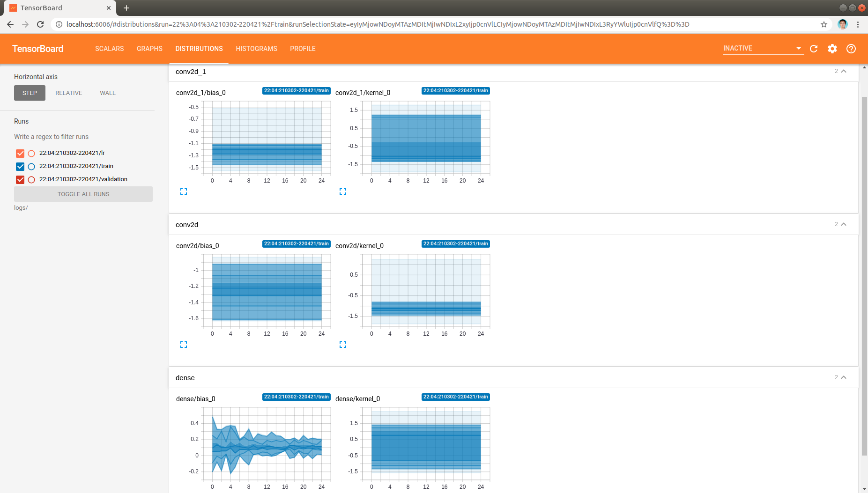Click the 'conv2d_1/bias_0' chart title
The image size is (868, 493).
(x=201, y=93)
